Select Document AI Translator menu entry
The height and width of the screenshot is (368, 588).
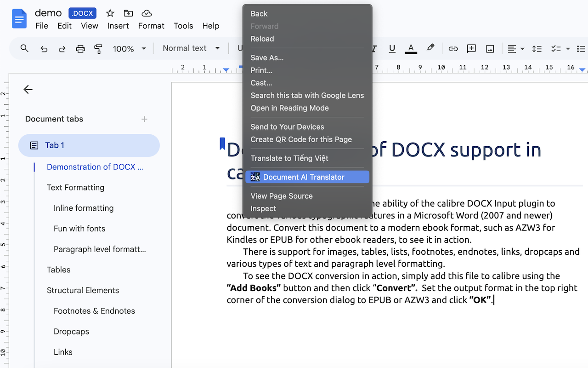(x=307, y=177)
